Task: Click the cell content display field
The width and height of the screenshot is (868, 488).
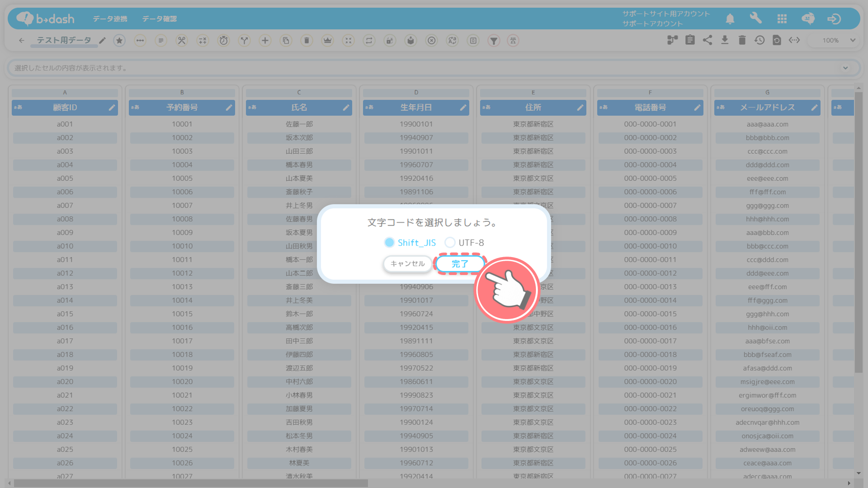Action: pos(434,68)
